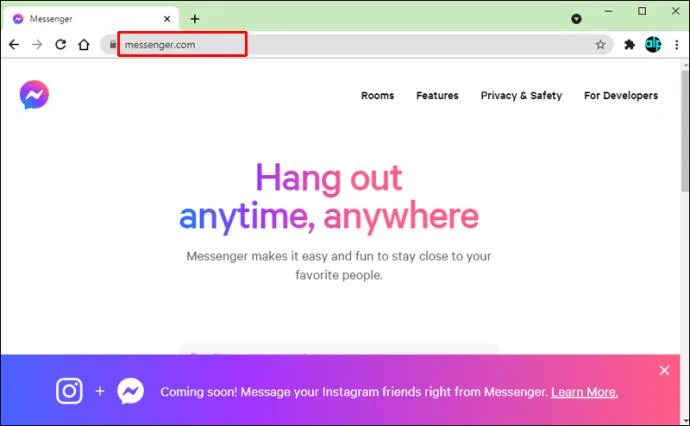690x426 pixels.
Task: Open a new tab with plus button
Action: [195, 19]
